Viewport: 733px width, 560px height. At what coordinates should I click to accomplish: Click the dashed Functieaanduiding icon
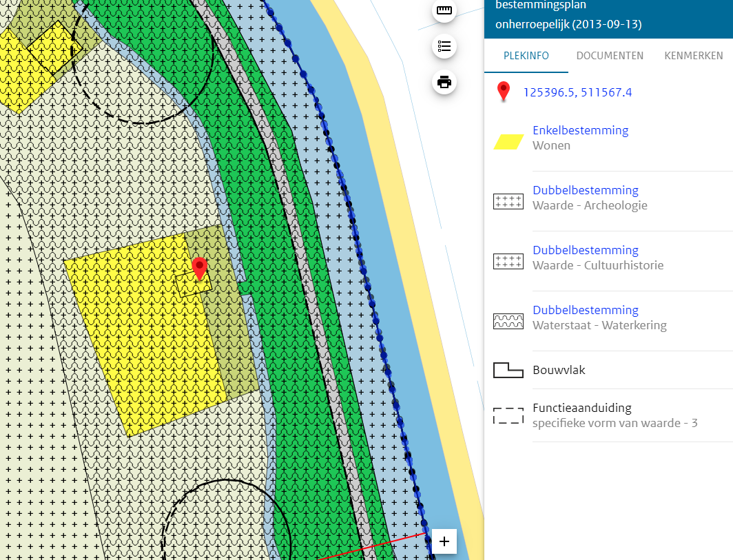tap(508, 415)
